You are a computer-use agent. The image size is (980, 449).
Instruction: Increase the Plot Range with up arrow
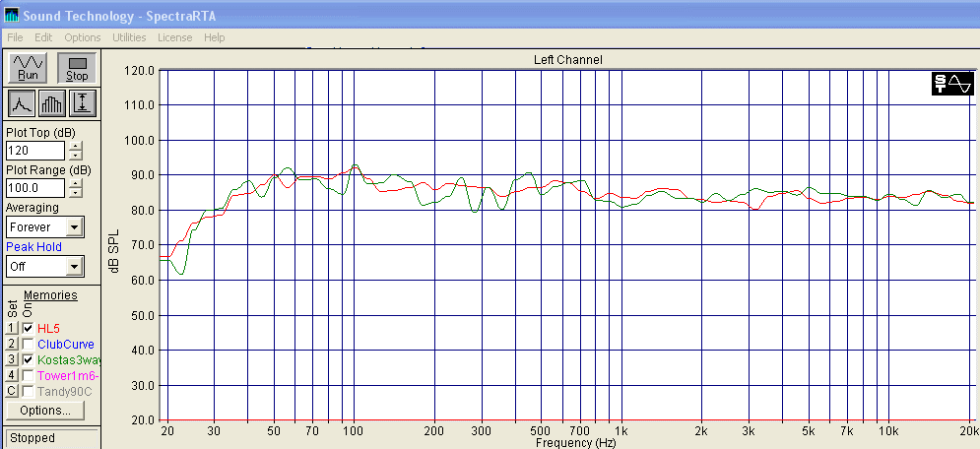75,184
